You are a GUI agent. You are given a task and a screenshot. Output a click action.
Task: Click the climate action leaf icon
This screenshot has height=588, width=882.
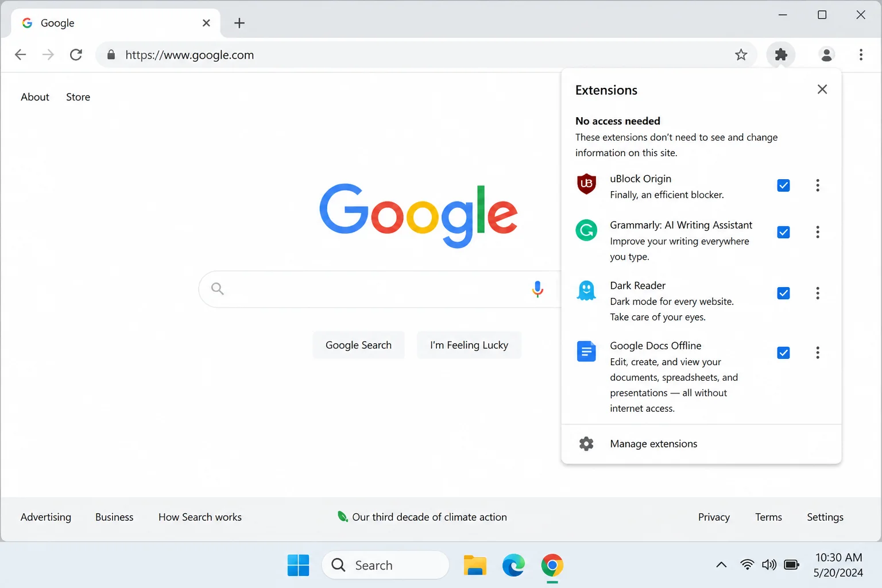click(343, 516)
